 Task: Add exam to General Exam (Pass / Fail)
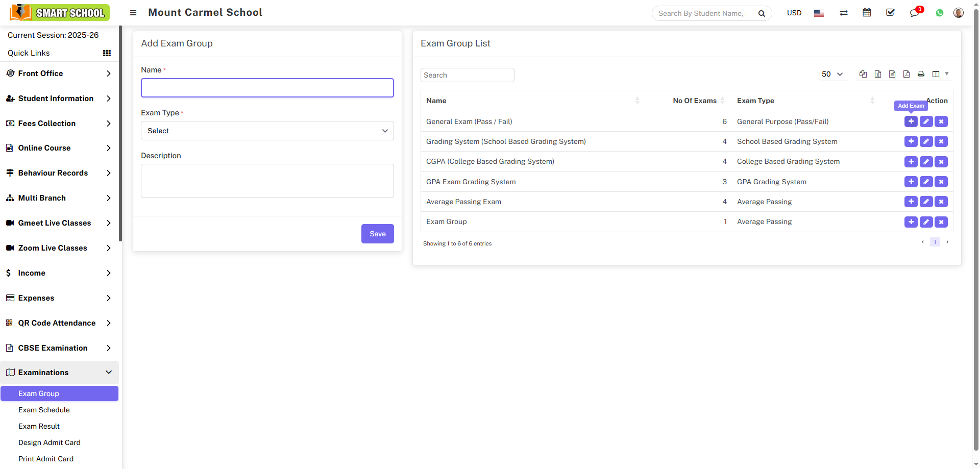[911, 121]
